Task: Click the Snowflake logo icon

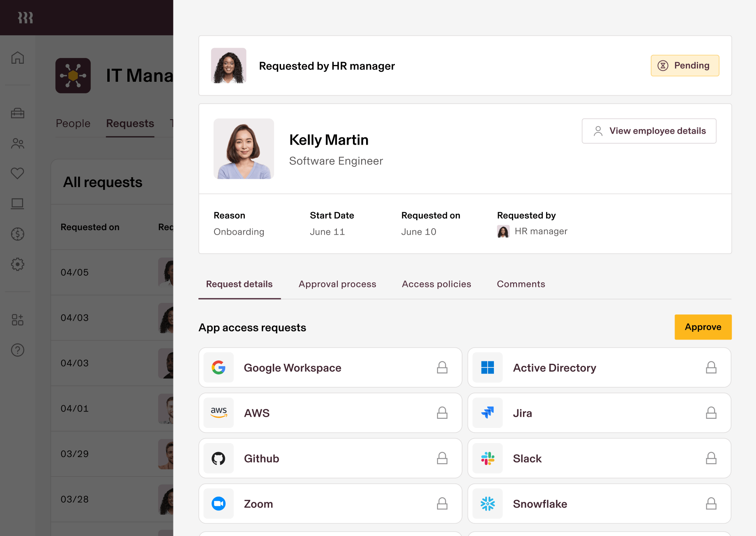Action: (x=488, y=504)
